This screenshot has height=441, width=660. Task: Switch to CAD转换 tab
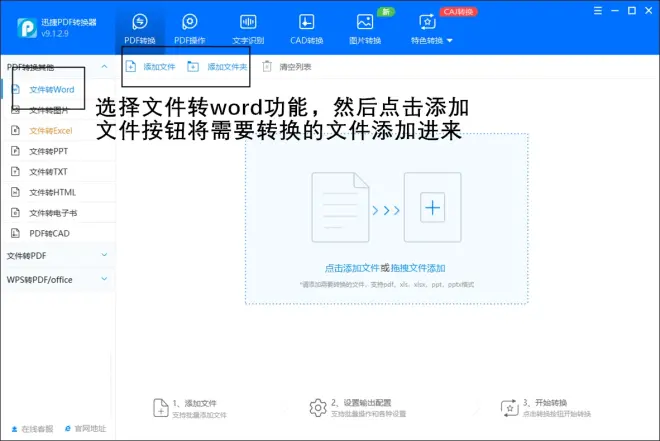(x=306, y=29)
